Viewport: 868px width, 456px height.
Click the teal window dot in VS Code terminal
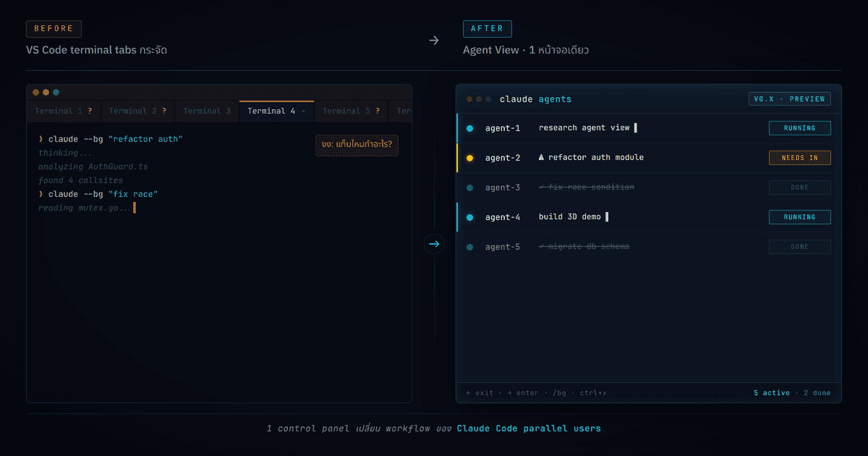click(x=56, y=93)
